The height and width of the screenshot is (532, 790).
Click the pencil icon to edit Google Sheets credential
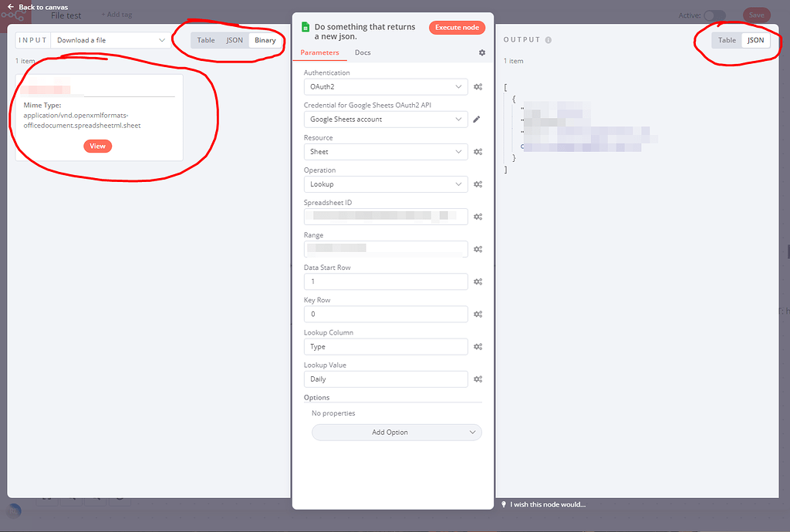tap(476, 119)
